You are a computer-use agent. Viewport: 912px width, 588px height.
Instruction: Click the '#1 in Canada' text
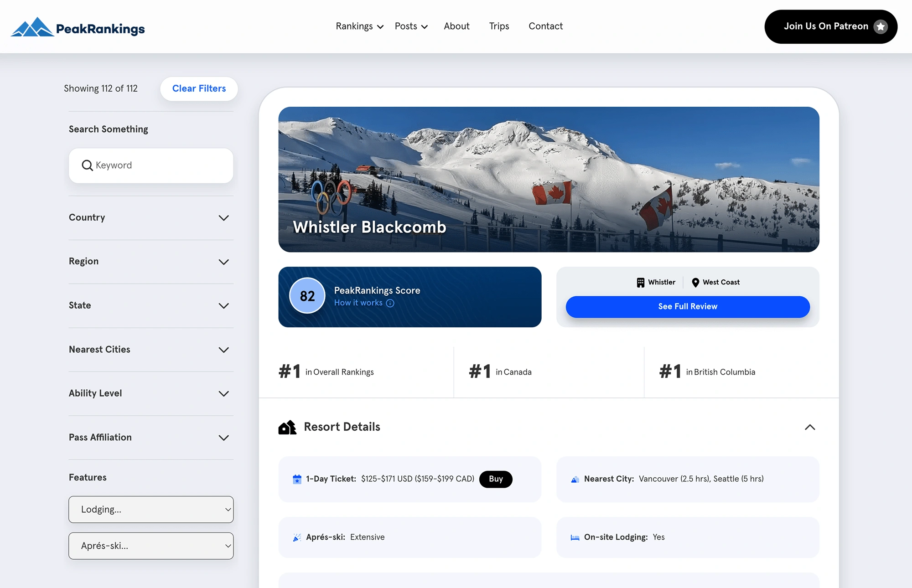tap(500, 372)
